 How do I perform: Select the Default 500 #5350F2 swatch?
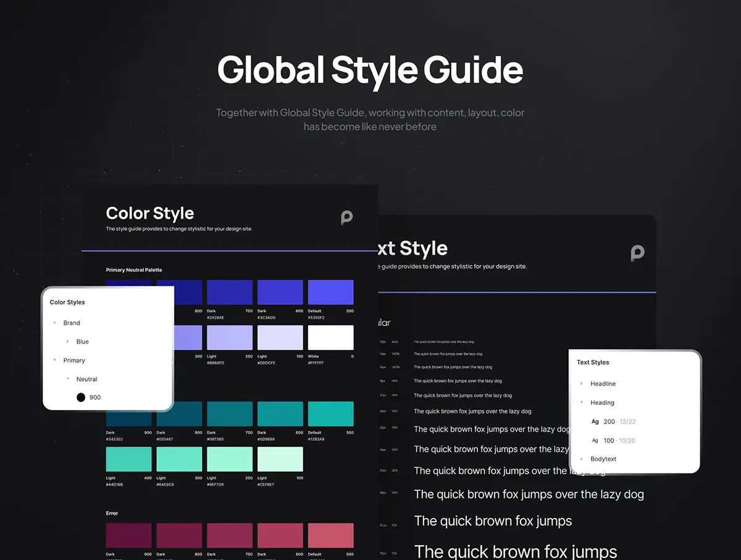click(x=330, y=292)
